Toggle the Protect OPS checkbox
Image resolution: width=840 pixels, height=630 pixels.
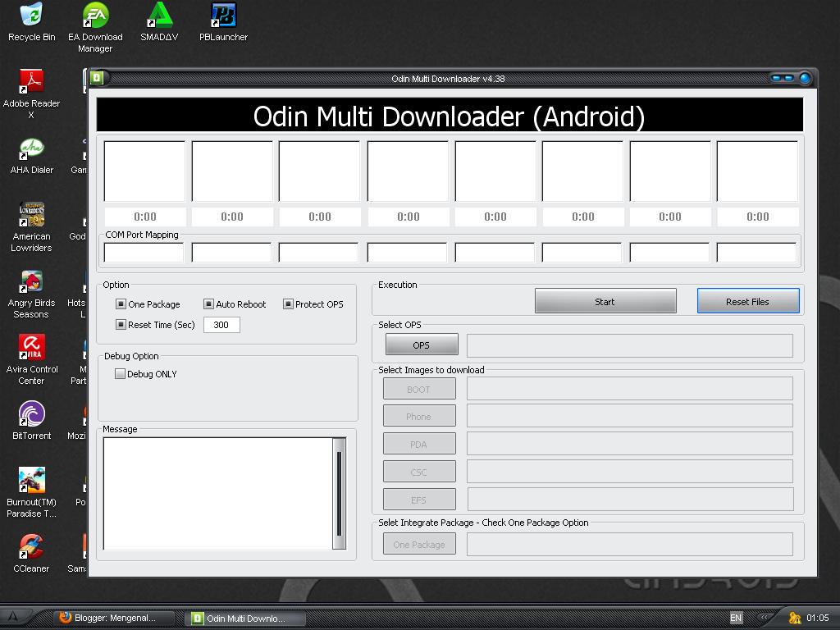(288, 304)
